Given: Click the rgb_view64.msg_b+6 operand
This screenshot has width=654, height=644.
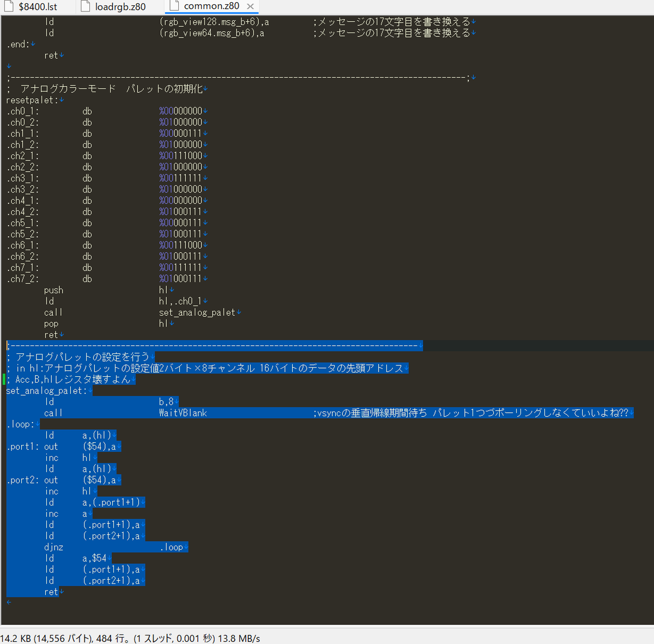Looking at the screenshot, I should pyautogui.click(x=212, y=33).
